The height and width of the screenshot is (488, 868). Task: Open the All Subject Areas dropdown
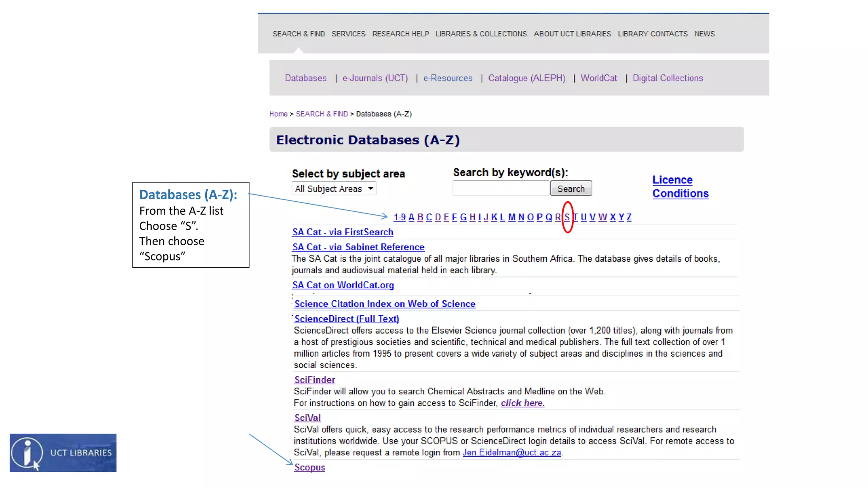point(334,189)
